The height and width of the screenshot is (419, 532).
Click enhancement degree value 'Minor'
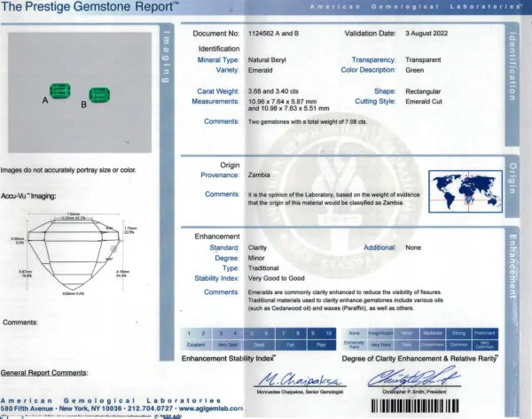pyautogui.click(x=256, y=258)
